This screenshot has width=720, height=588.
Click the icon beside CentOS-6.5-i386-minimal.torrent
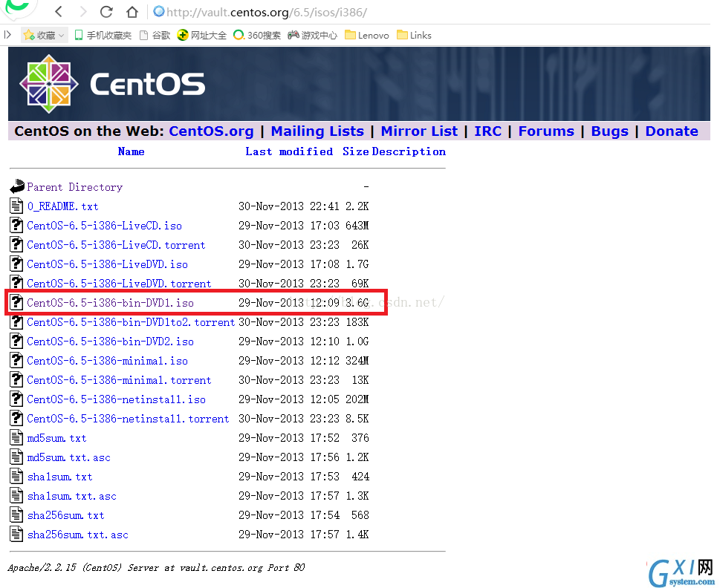16,379
